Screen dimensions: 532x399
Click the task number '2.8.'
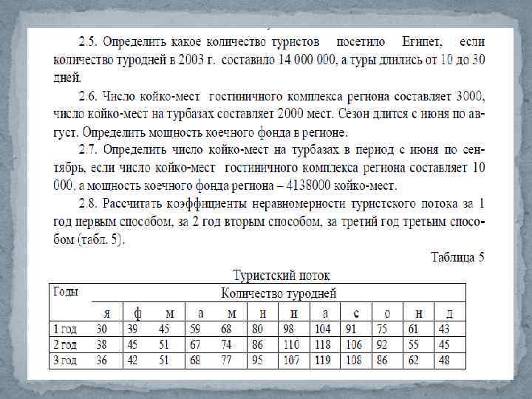click(88, 204)
